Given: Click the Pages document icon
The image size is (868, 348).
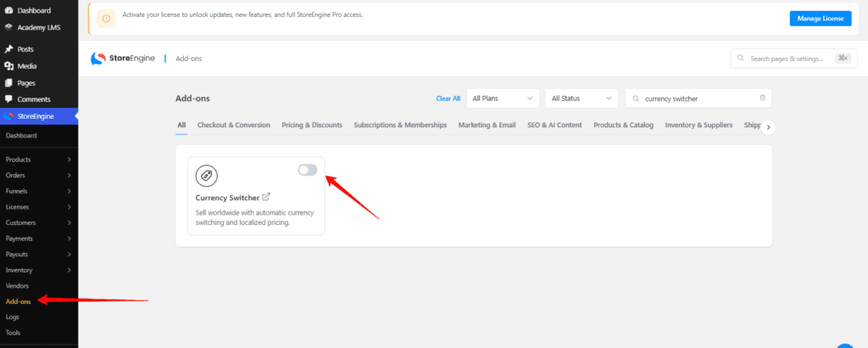Looking at the screenshot, I should click(8, 83).
